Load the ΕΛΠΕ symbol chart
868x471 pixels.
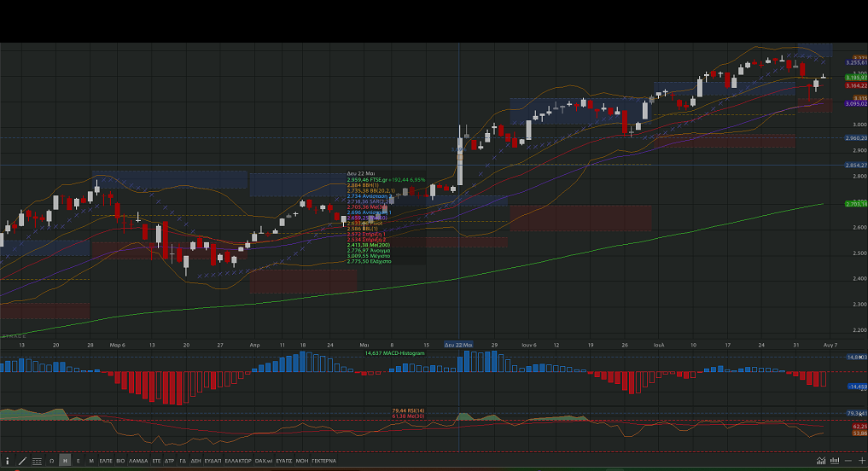click(106, 461)
